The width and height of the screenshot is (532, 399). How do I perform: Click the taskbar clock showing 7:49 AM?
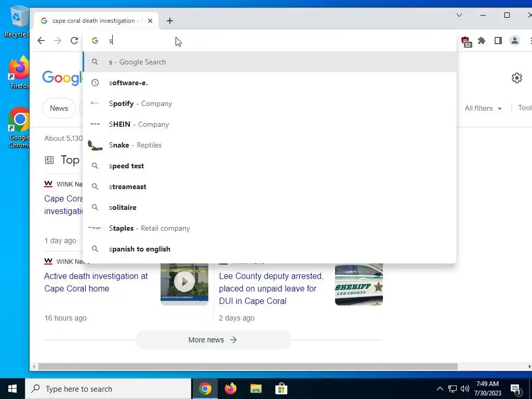[487, 389]
